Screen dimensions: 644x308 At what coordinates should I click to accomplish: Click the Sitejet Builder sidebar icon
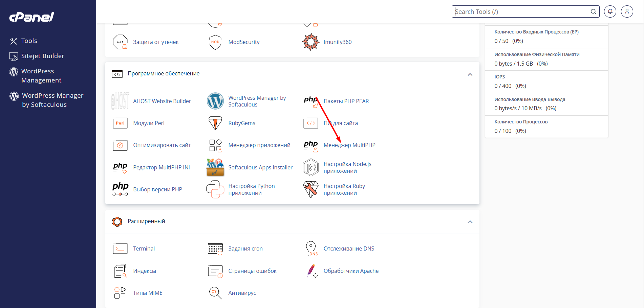pyautogui.click(x=14, y=56)
